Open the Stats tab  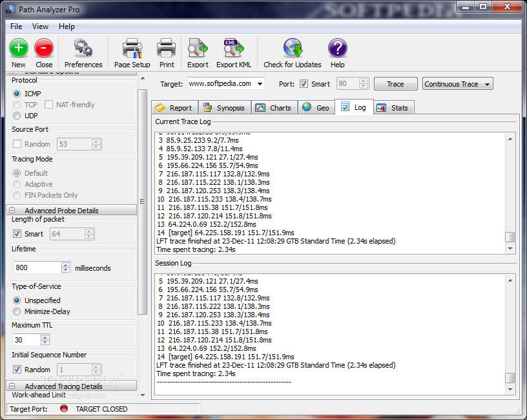(x=393, y=108)
